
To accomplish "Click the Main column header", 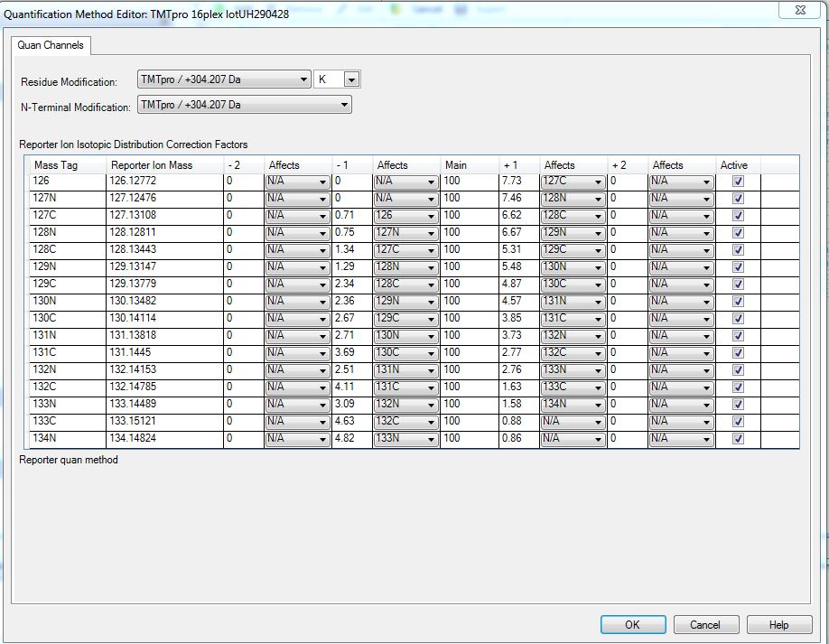I will pyautogui.click(x=470, y=165).
